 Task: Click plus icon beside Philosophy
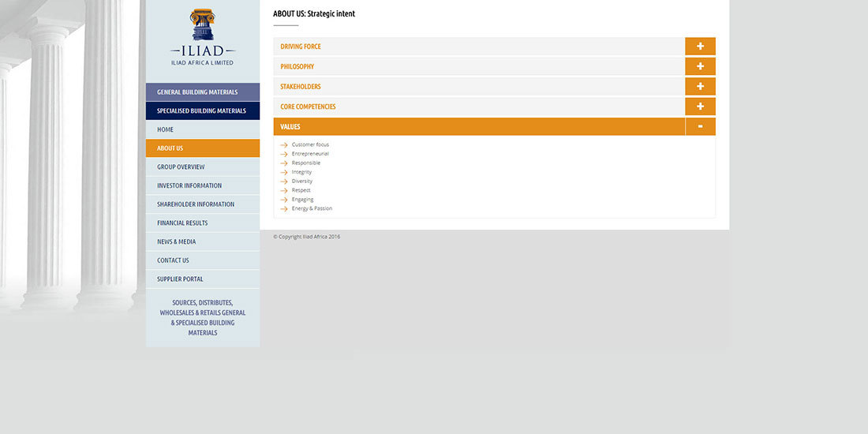(700, 66)
